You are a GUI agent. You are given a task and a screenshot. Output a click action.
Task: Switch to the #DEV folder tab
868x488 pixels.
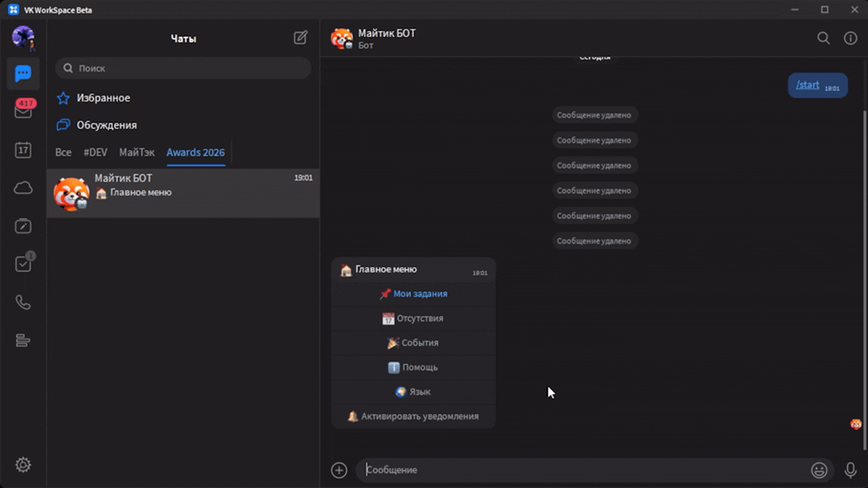click(x=95, y=152)
